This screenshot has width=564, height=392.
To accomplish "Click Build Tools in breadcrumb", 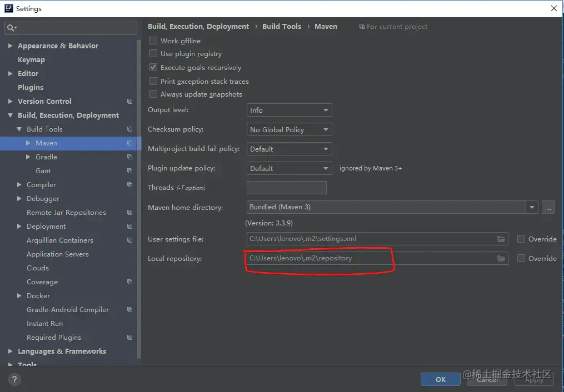I will tap(282, 26).
